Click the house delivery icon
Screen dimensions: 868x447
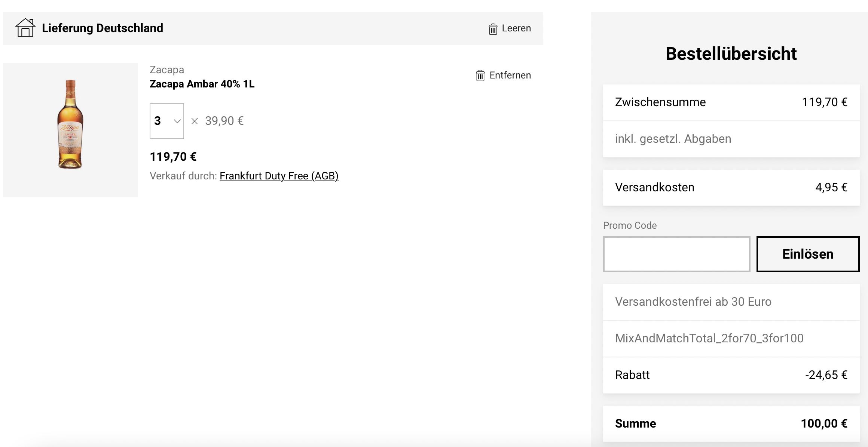coord(25,28)
